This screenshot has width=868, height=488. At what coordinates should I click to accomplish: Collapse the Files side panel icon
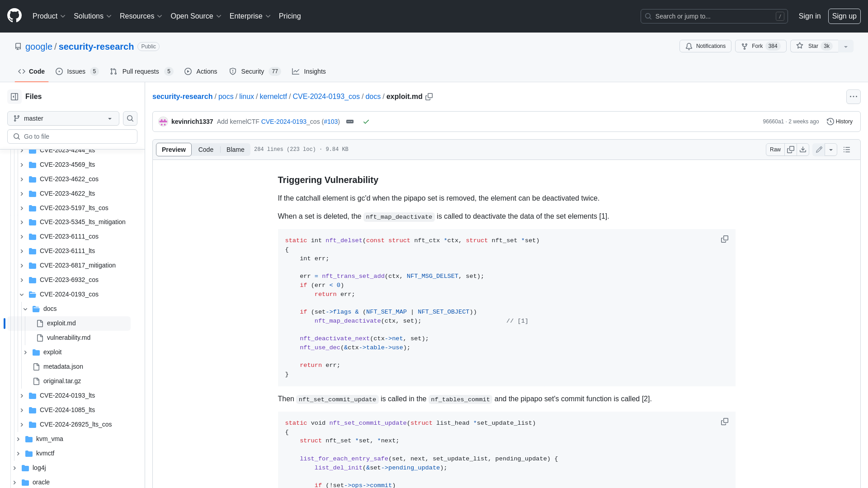(x=14, y=97)
